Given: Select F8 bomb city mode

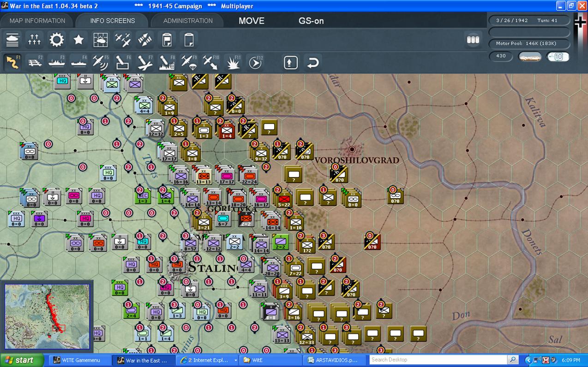Looking at the screenshot, I should coord(167,62).
